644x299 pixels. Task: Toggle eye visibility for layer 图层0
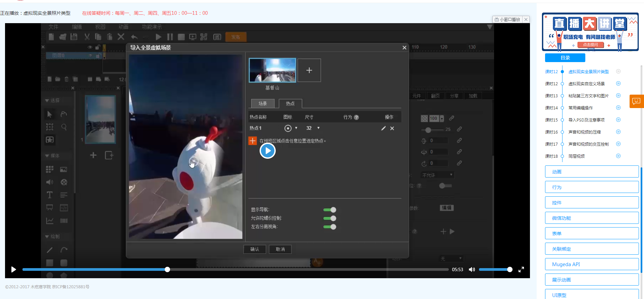click(x=90, y=56)
